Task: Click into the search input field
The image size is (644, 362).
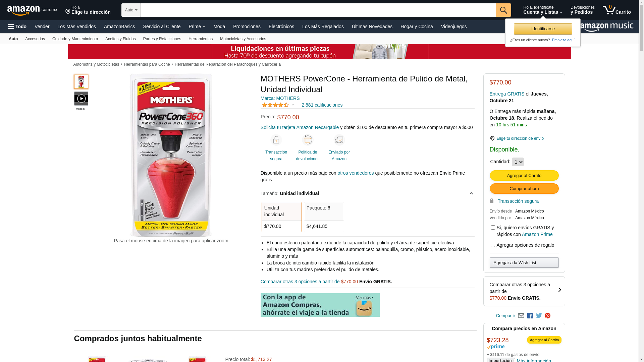Action: point(318,10)
